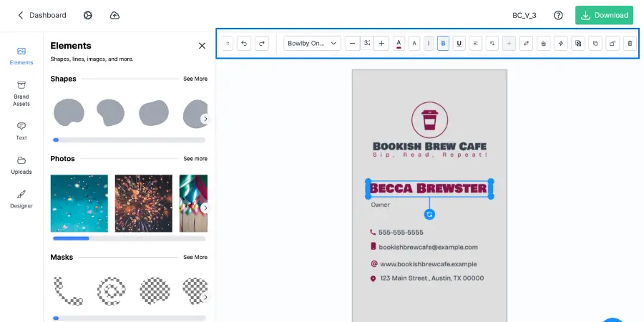Click the Shapes horizontal scrollbar
This screenshot has height=322, width=644.
click(129, 140)
